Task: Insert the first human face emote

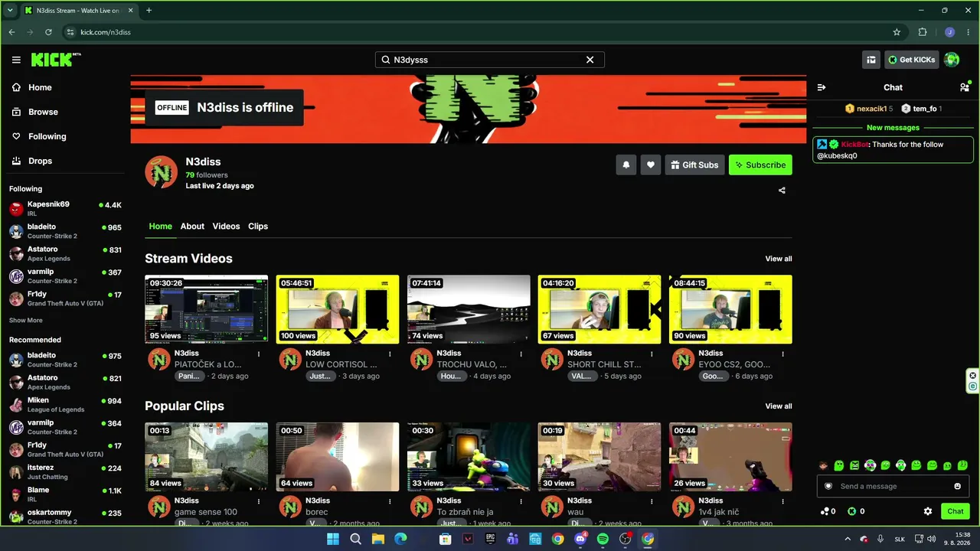Action: point(823,465)
